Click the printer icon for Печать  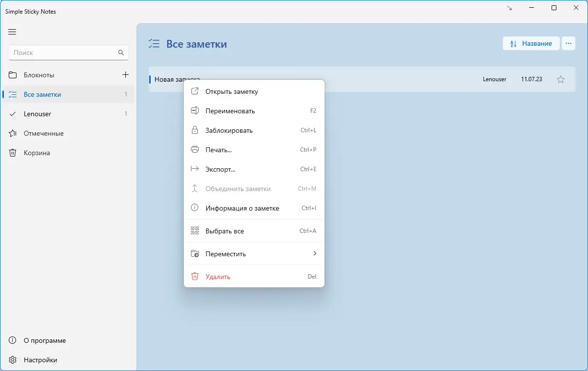[x=195, y=150]
